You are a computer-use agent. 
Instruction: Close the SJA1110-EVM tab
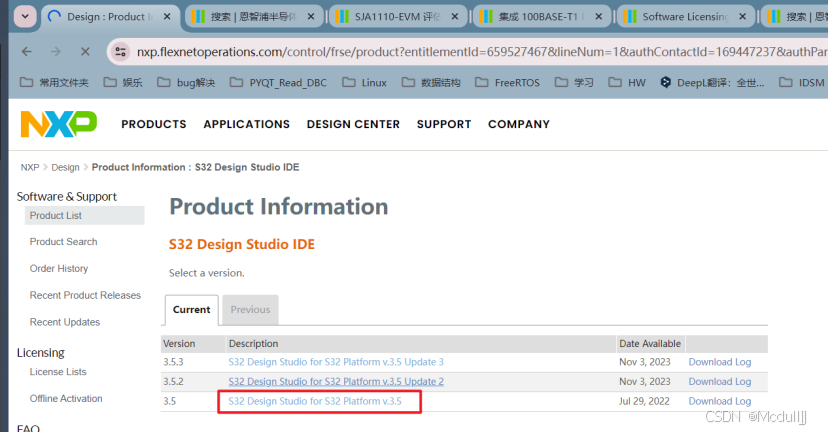[455, 17]
